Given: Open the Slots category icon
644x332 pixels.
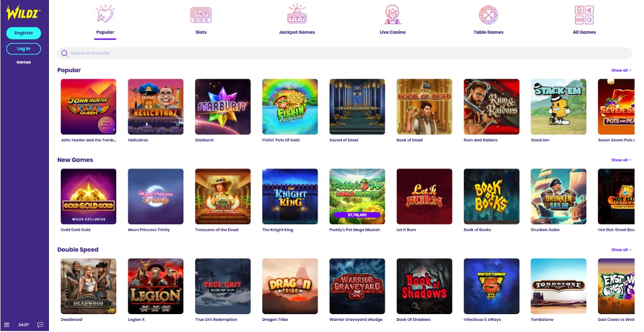Looking at the screenshot, I should (x=201, y=15).
